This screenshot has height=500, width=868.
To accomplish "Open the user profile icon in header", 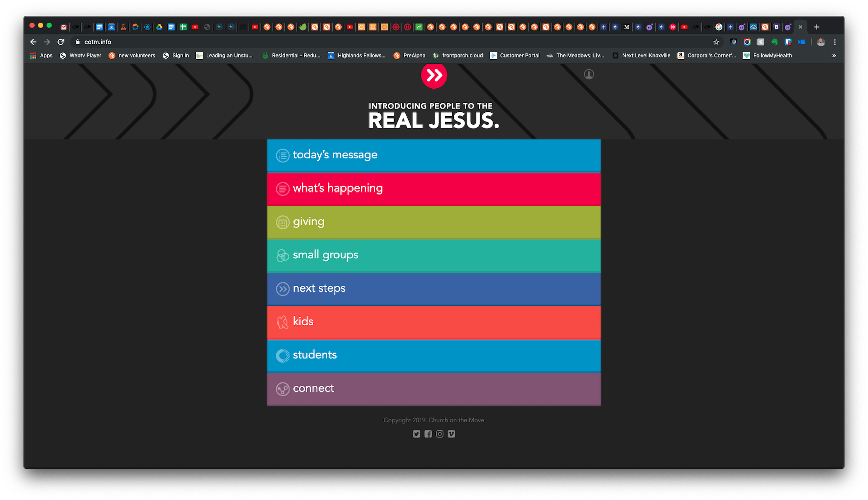I will pyautogui.click(x=589, y=74).
